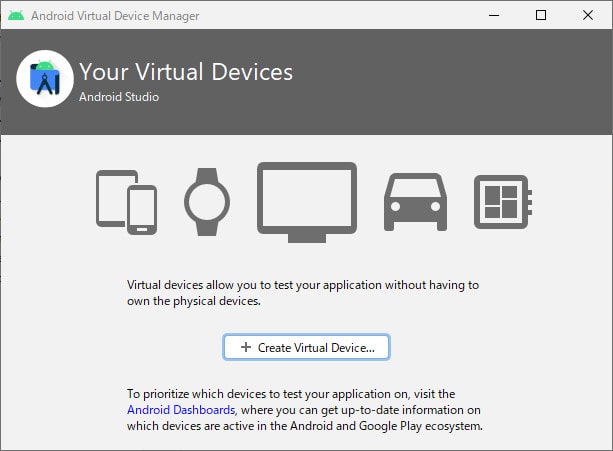Select the small phone device icon

coord(142,209)
